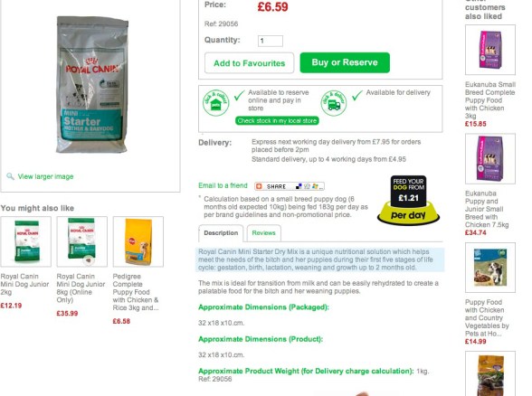The height and width of the screenshot is (396, 532).
Task: Click the click & collect store icon
Action: [x=215, y=103]
